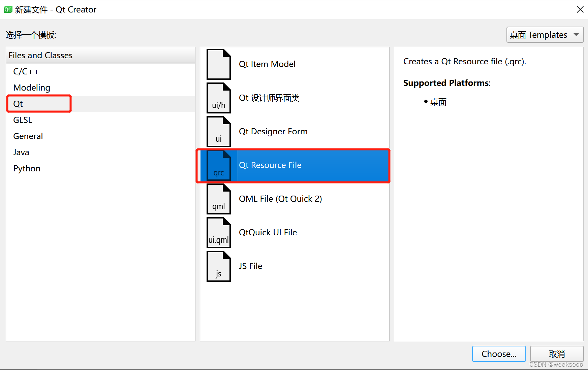Click the js file icon
Viewport: 588px width, 370px height.
[x=219, y=266]
